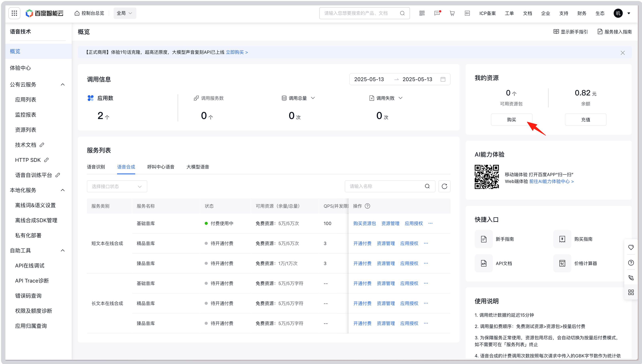This screenshot has width=642, height=364.
Task: Collapse the 公有云服务 sidebar section
Action: [x=63, y=85]
